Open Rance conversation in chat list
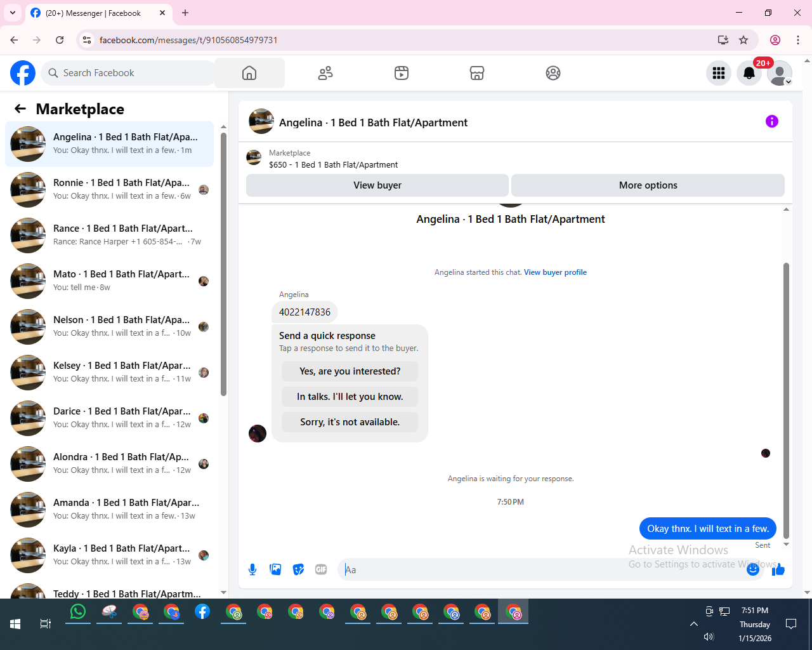The image size is (812, 650). click(110, 235)
